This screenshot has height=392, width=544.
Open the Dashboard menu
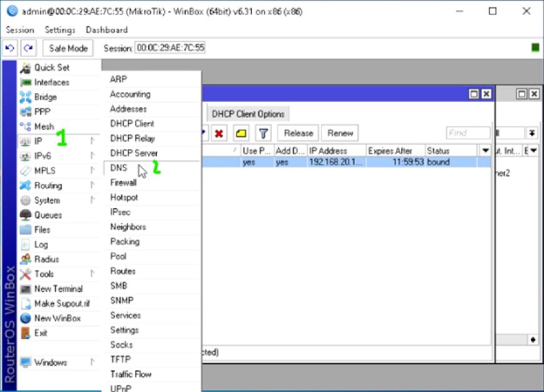(x=107, y=30)
